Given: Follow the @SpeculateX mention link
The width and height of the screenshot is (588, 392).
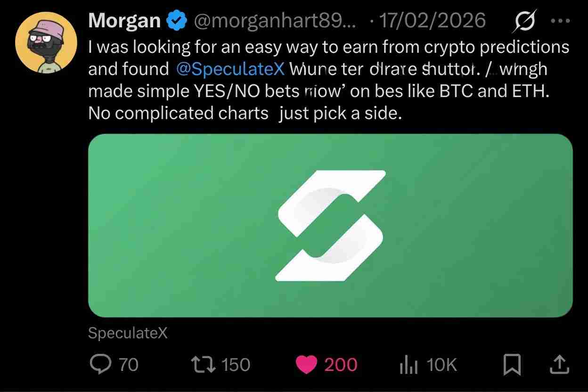Looking at the screenshot, I should (230, 69).
